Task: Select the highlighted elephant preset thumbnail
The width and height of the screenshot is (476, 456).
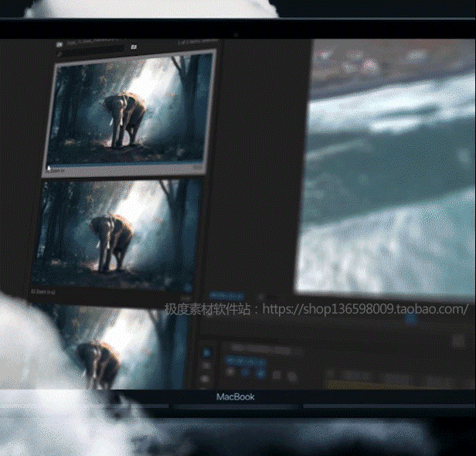Action: pyautogui.click(x=130, y=114)
